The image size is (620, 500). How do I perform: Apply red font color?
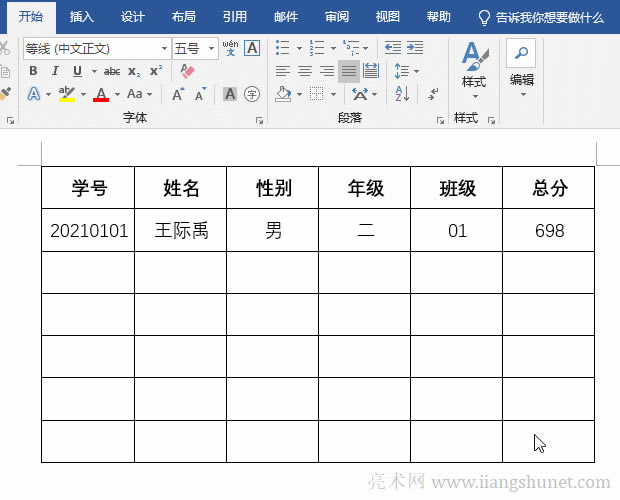[101, 94]
